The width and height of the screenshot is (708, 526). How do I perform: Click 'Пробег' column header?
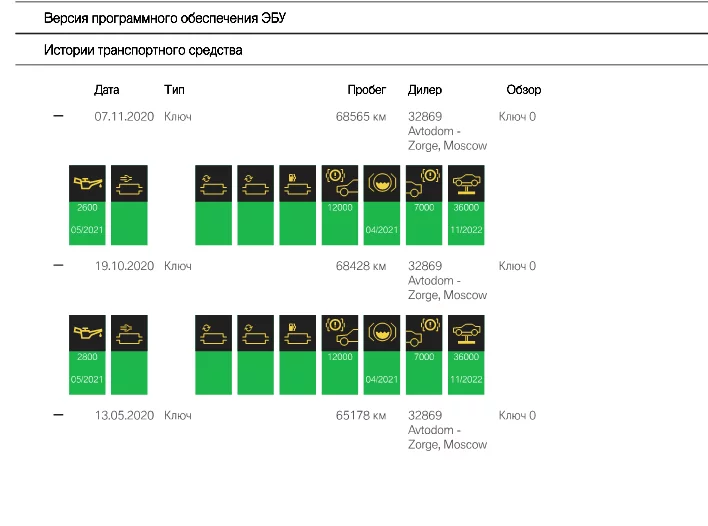(x=367, y=90)
